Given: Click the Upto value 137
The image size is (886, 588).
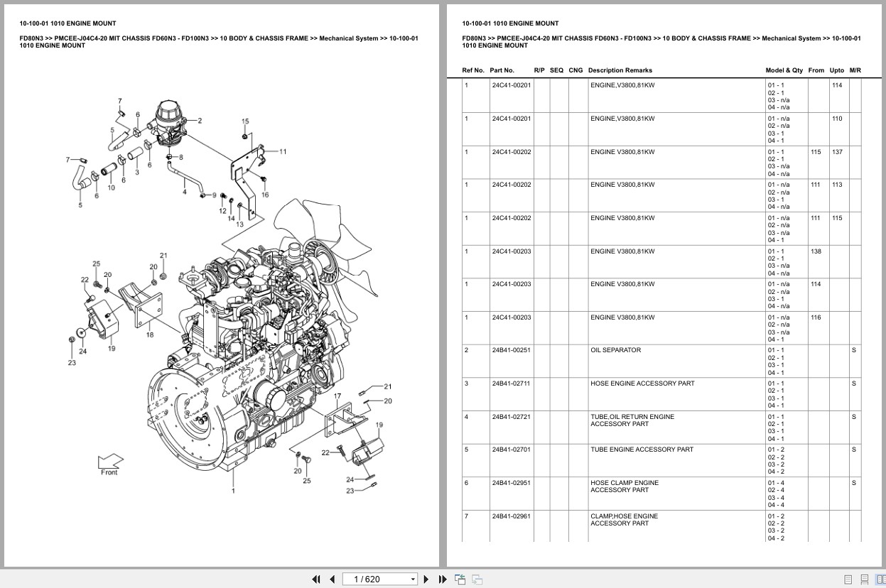Looking at the screenshot, I should (837, 152).
